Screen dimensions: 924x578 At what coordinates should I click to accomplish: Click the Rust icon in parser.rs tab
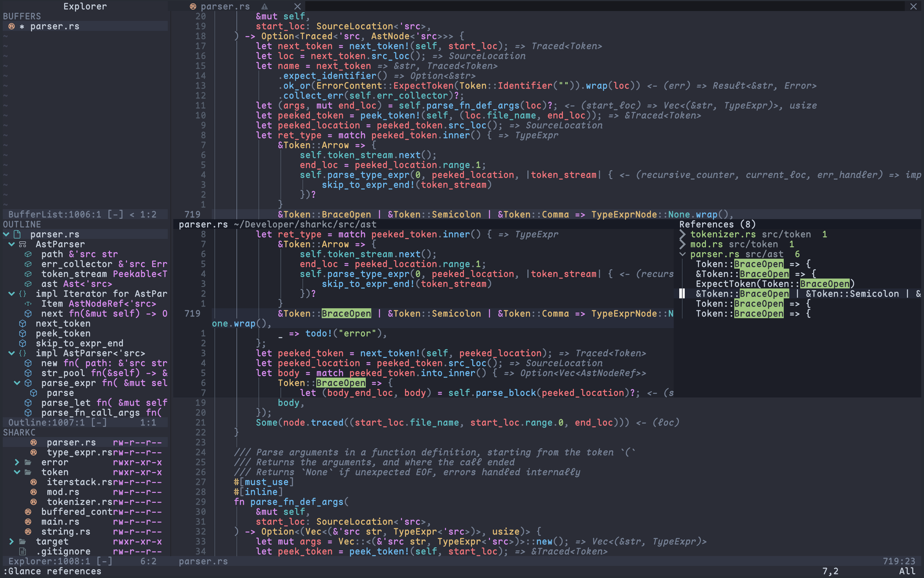pos(193,6)
